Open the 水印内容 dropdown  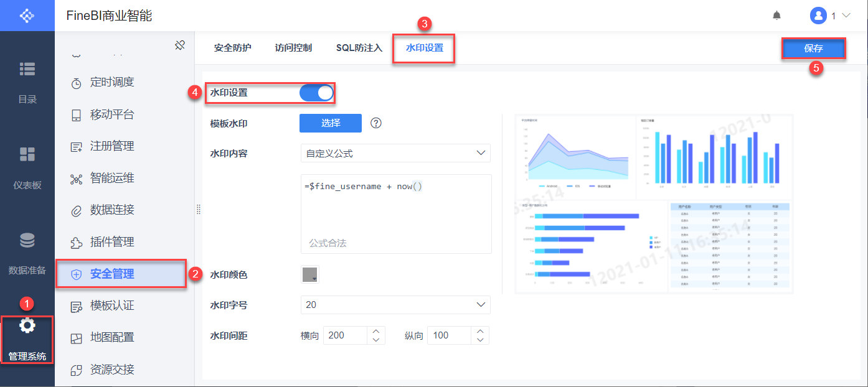tap(395, 153)
